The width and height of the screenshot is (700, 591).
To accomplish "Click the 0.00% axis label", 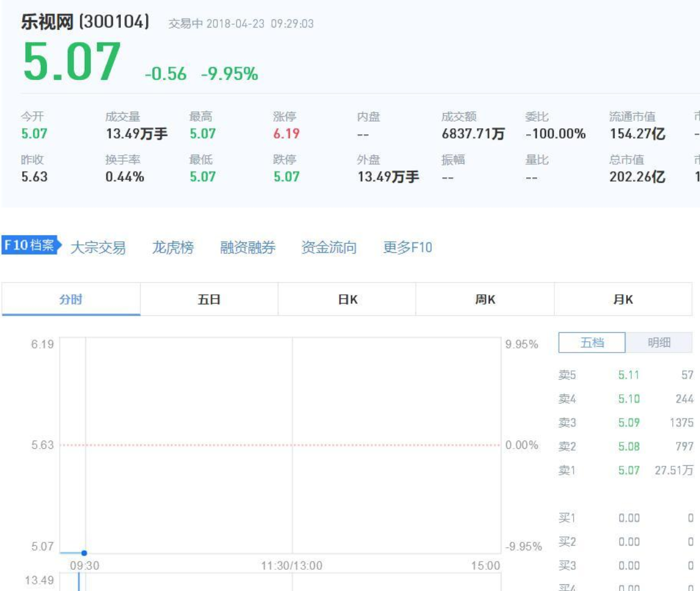I will point(521,445).
